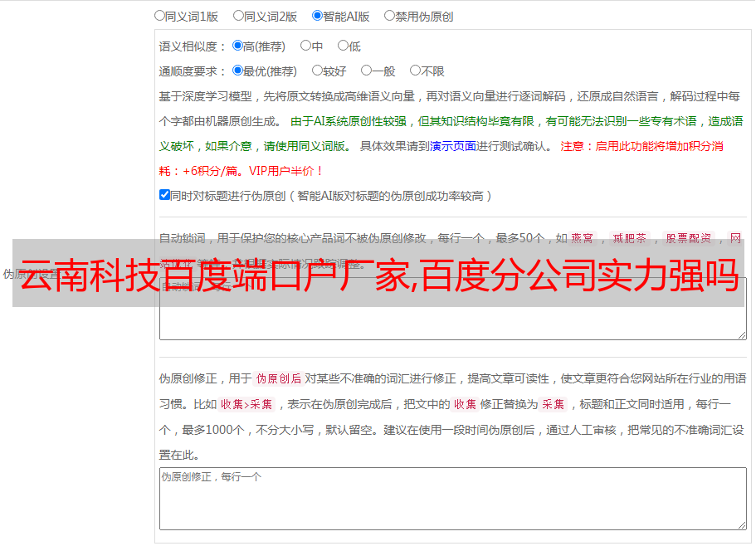Set 语义相似度 to 高(推荐)
This screenshot has width=756, height=546.
[237, 46]
